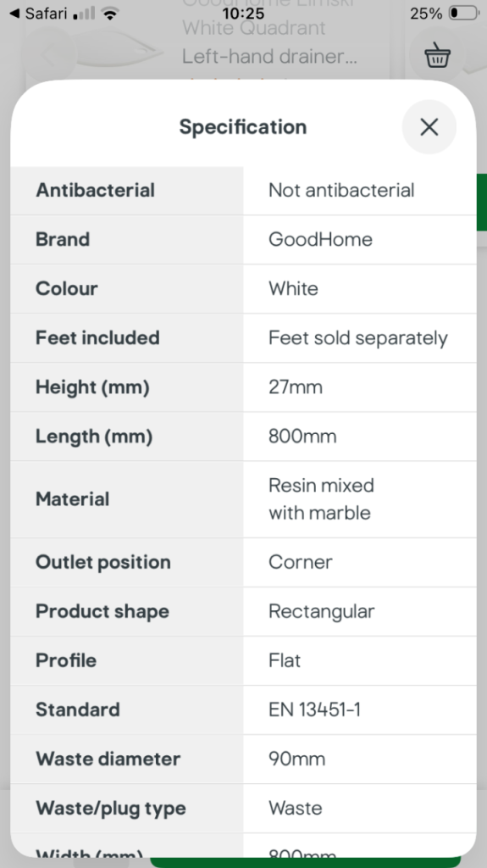Tap the back-to-Safari arrow in status bar
The width and height of the screenshot is (487, 868).
[x=15, y=14]
